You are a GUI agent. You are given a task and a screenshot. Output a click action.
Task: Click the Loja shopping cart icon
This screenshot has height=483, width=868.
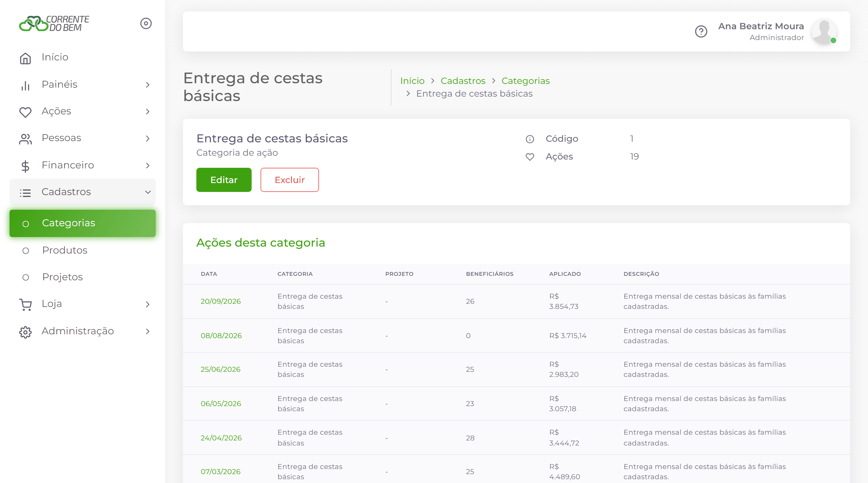point(25,305)
